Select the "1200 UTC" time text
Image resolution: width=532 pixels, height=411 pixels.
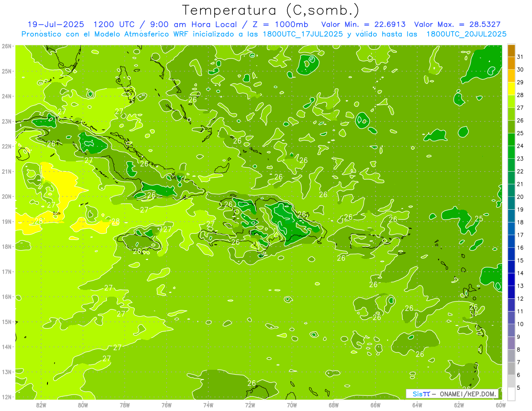tap(115, 24)
